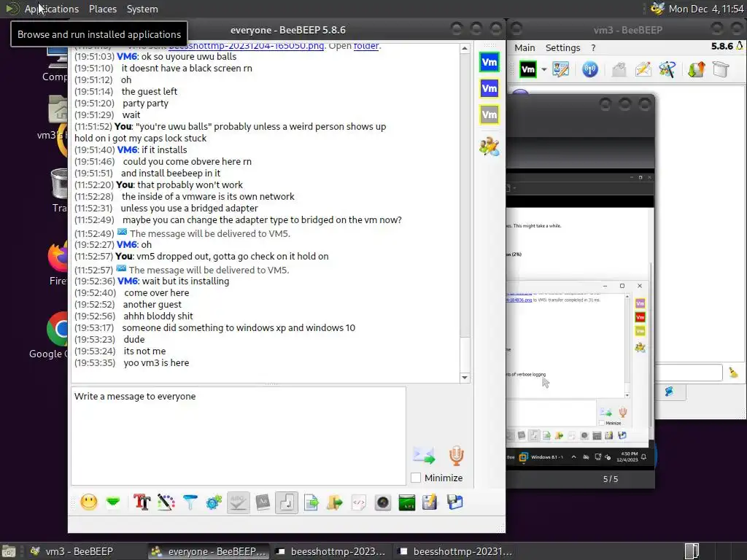Screen dimensions: 747x560
Task: Select the gray Vm user avatar
Action: [x=489, y=114]
